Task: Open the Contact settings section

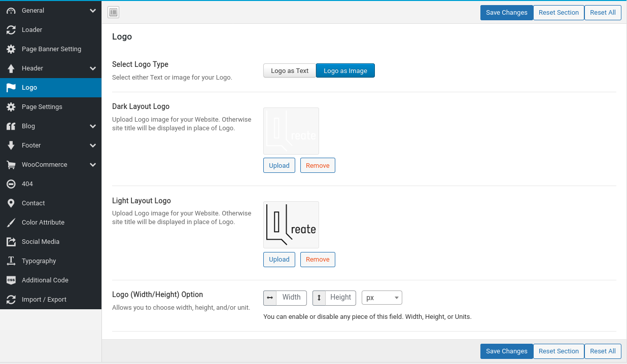Action: [x=51, y=203]
